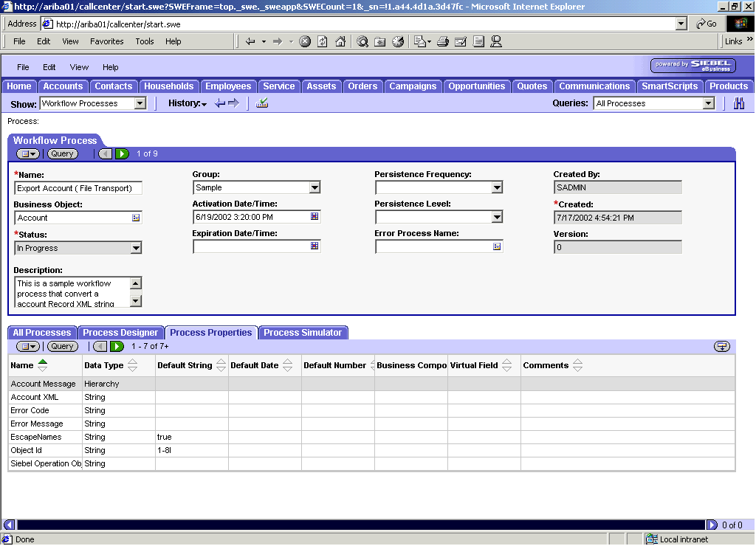756x546 pixels.
Task: Open the browser History clock icon
Action: 398,41
